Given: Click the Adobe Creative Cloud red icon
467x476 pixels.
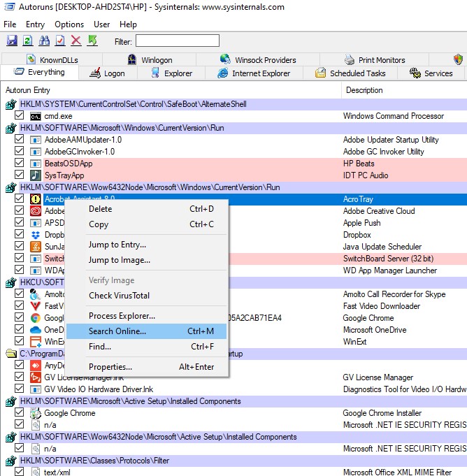Looking at the screenshot, I should [36, 211].
